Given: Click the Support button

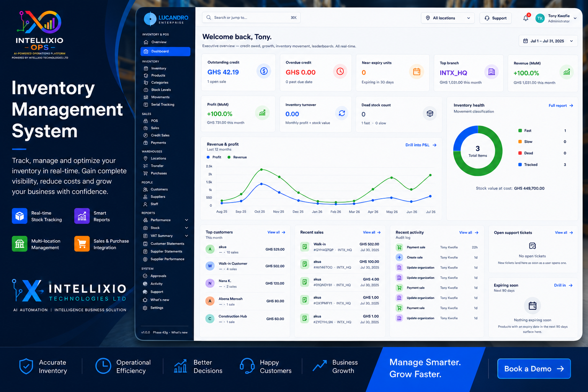Looking at the screenshot, I should click(x=495, y=18).
